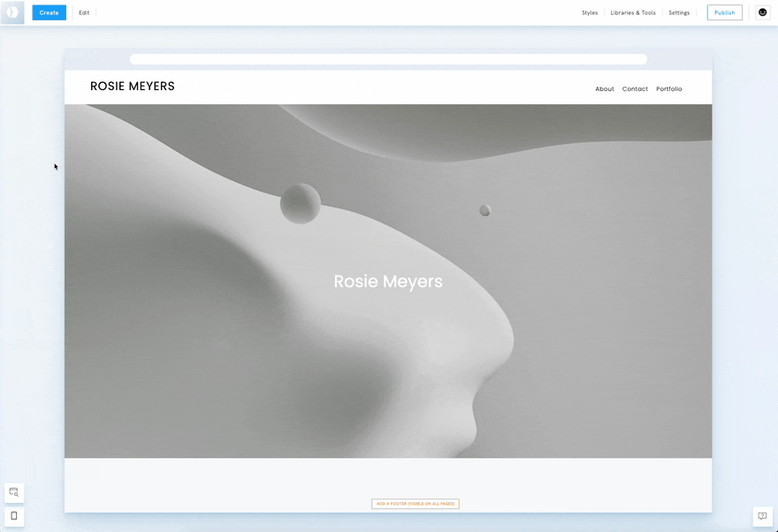778x532 pixels.
Task: Click the blue Create button
Action: click(x=49, y=12)
